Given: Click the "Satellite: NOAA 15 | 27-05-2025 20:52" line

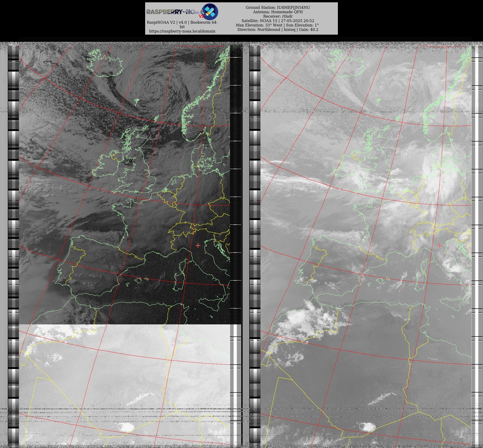Looking at the screenshot, I should [278, 21].
